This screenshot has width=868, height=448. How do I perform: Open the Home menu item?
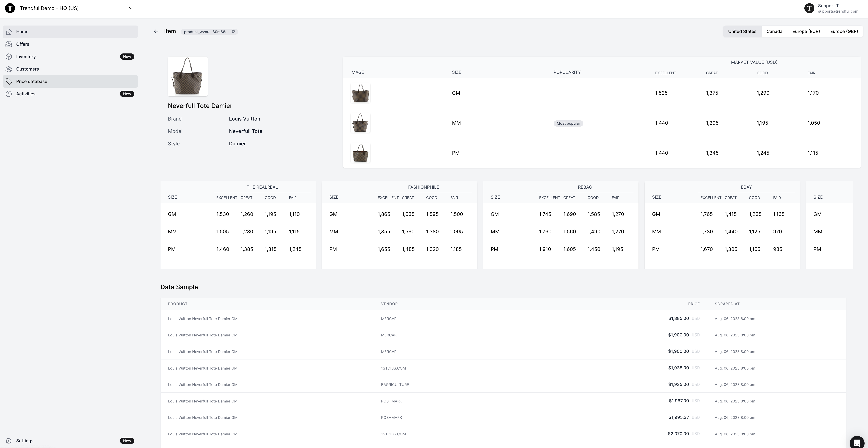(70, 32)
